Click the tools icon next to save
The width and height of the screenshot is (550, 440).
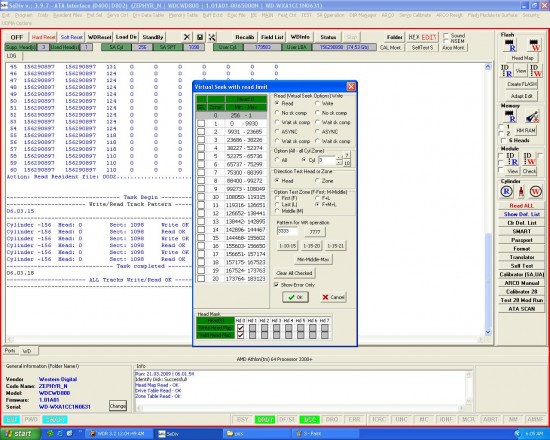tap(212, 37)
